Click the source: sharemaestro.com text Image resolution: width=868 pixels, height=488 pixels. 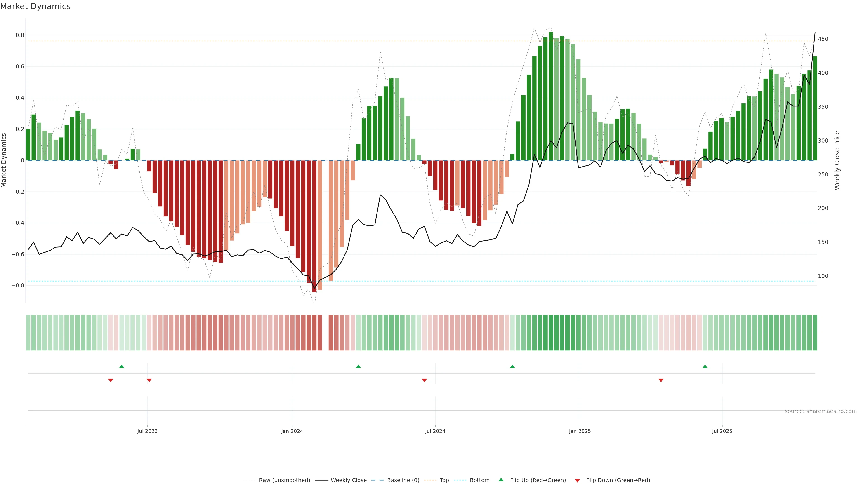click(x=821, y=411)
